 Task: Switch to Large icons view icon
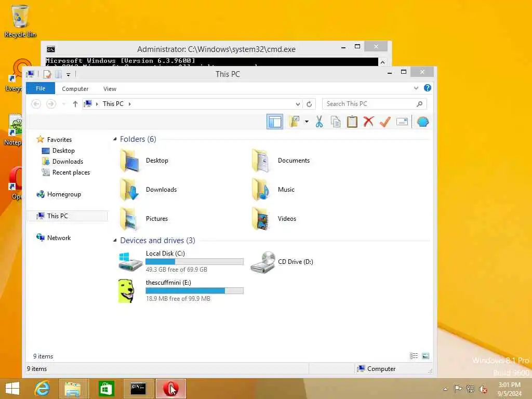425,356
